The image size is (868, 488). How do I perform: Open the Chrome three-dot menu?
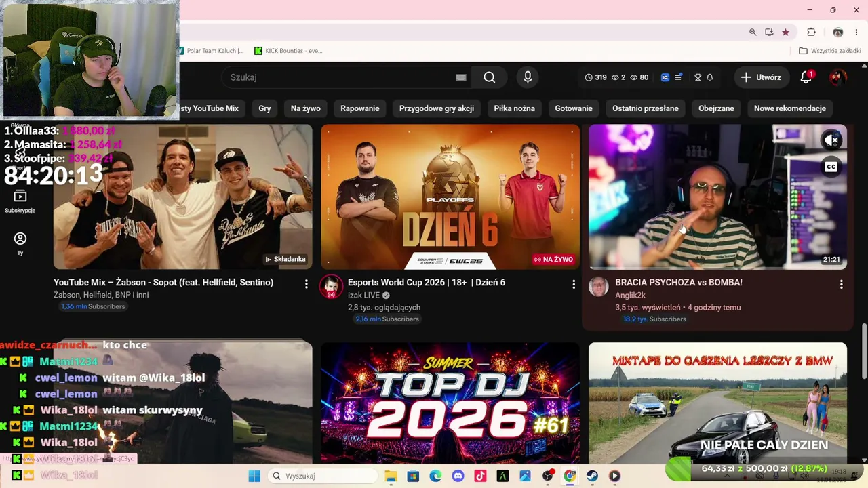[856, 32]
